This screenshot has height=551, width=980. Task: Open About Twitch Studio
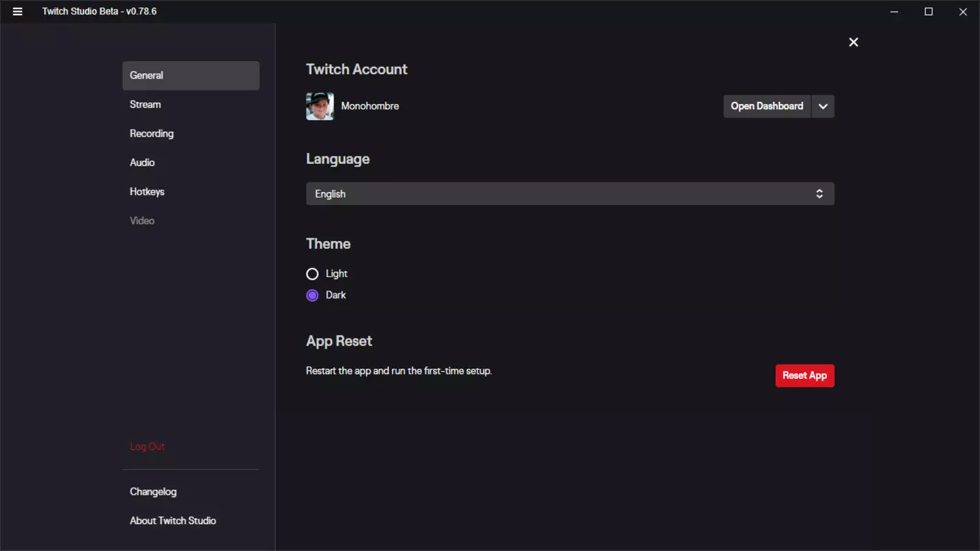173,521
